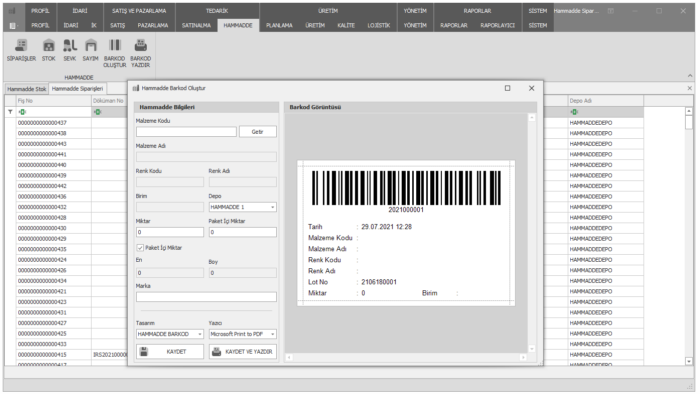
Task: Click the Kaydet button
Action: pyautogui.click(x=170, y=352)
